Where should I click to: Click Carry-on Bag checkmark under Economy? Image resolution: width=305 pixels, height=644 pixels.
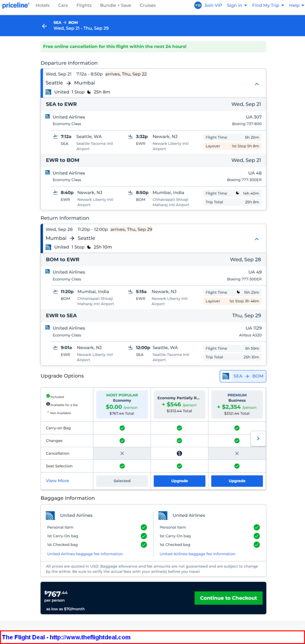point(122,428)
